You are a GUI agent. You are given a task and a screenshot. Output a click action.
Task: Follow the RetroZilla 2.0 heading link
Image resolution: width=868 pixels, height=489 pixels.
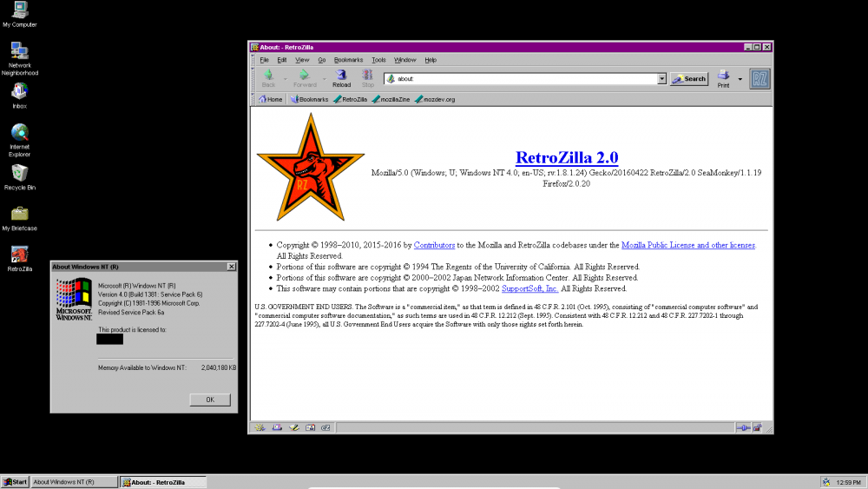tap(566, 157)
